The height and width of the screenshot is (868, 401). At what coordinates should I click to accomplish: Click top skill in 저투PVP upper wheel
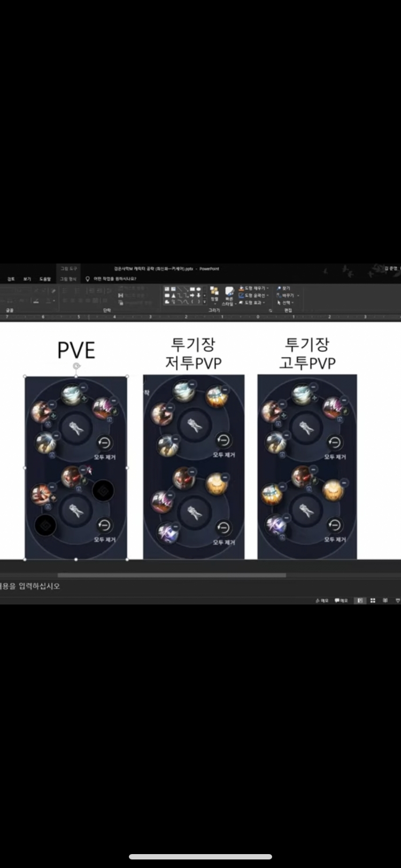pos(183,391)
